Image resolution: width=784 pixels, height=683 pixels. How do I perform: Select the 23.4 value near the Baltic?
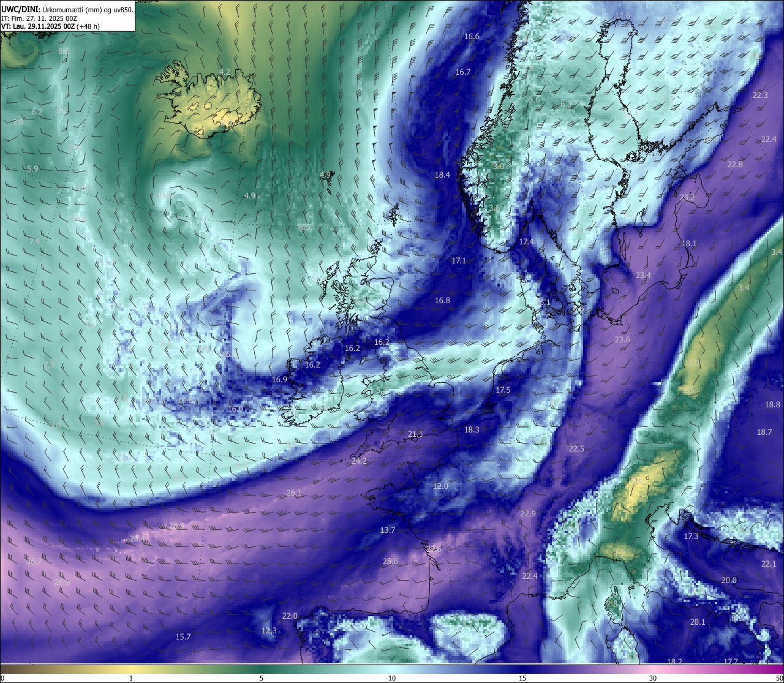(643, 276)
